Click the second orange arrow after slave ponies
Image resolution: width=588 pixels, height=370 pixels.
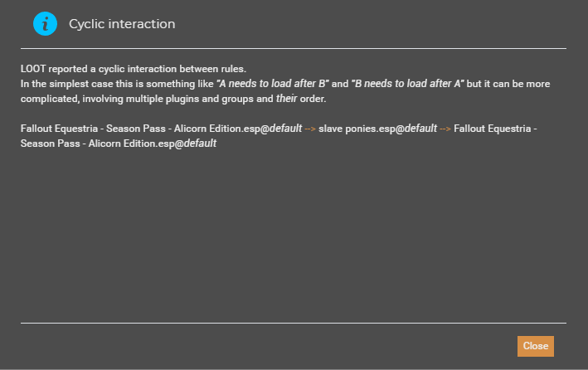pos(445,129)
